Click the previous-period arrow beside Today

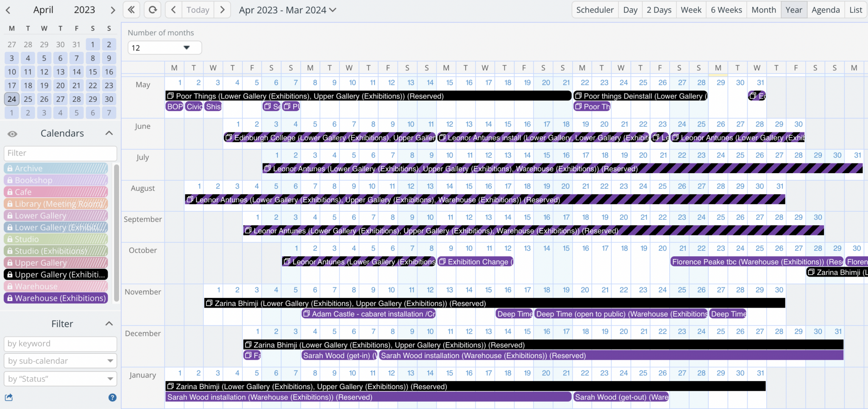(x=173, y=9)
